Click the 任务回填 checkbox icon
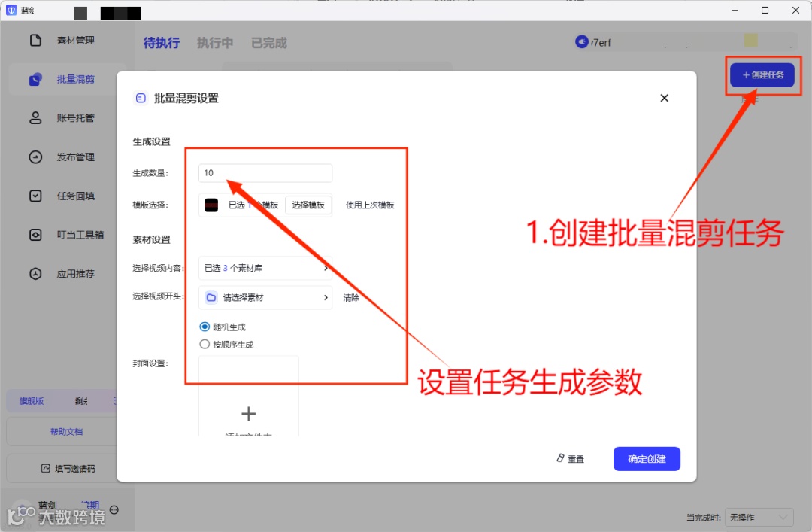The image size is (812, 532). 35,196
